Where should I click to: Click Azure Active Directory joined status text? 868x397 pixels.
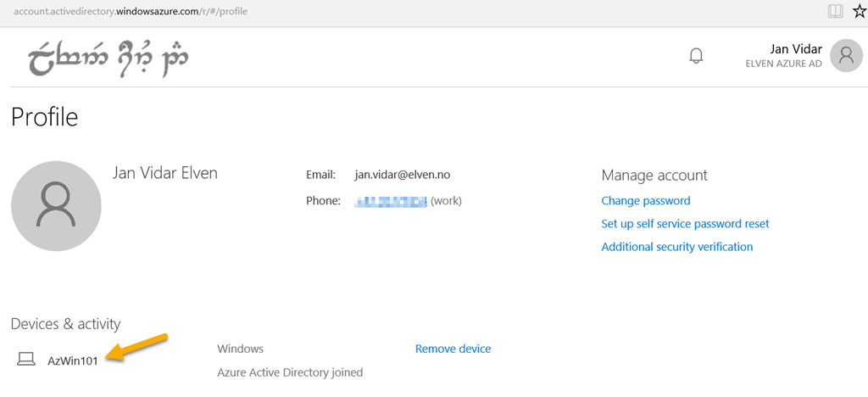point(290,372)
